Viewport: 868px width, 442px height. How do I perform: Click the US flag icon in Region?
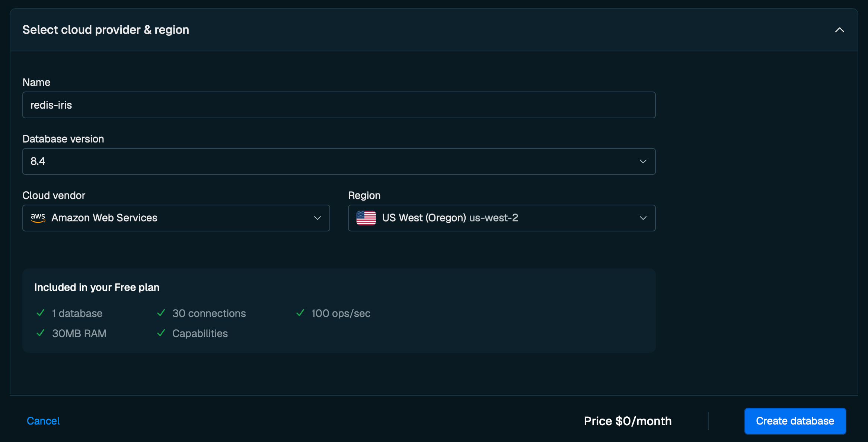(366, 218)
